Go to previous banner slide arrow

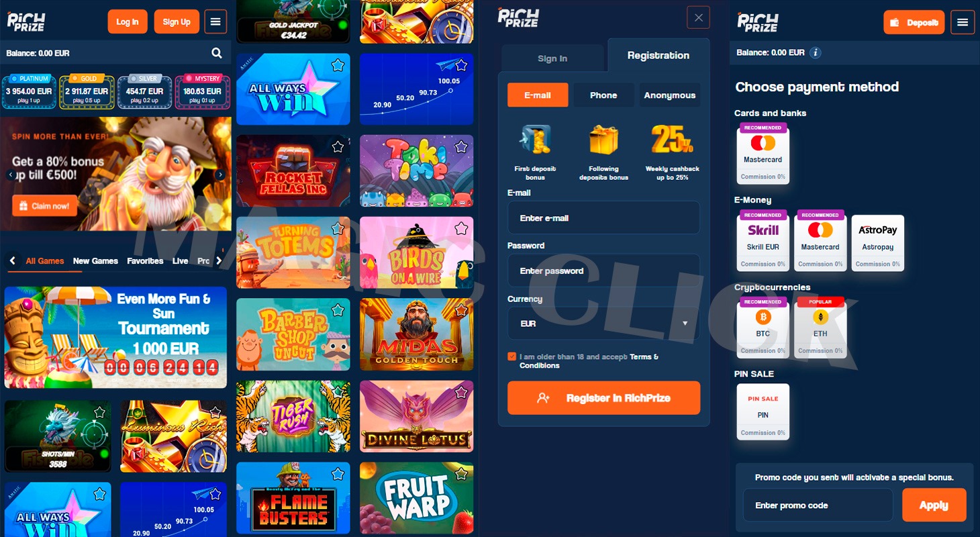(11, 175)
